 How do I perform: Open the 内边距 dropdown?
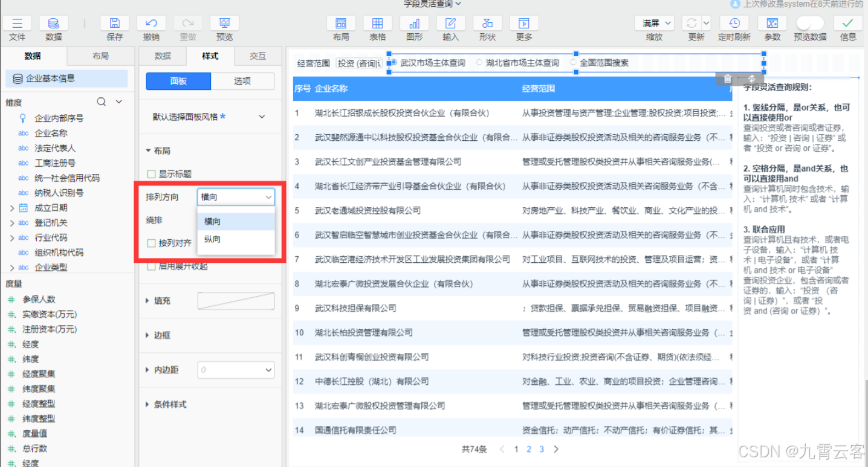coord(236,370)
